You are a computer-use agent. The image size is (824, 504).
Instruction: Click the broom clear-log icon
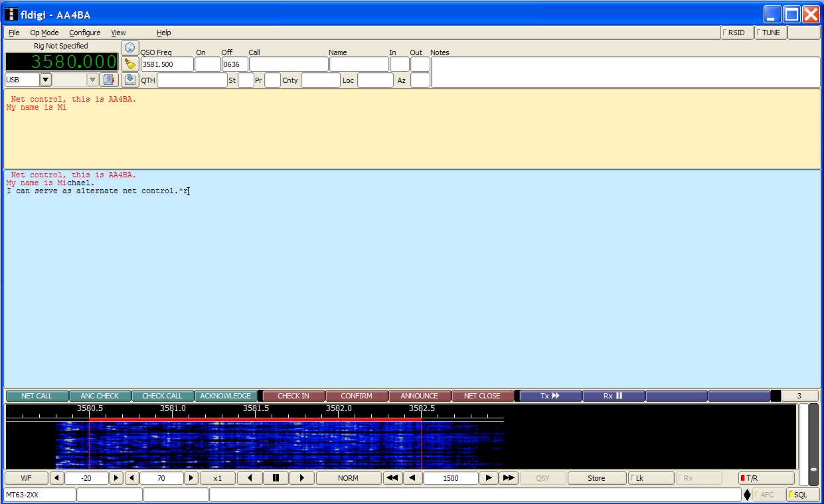pyautogui.click(x=129, y=64)
